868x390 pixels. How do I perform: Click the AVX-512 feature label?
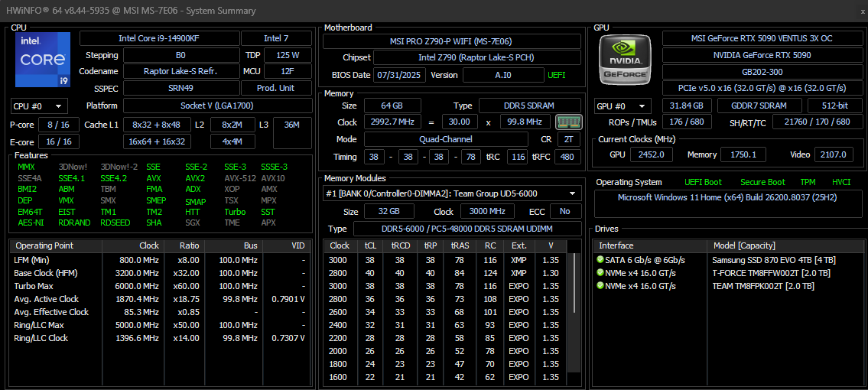239,178
